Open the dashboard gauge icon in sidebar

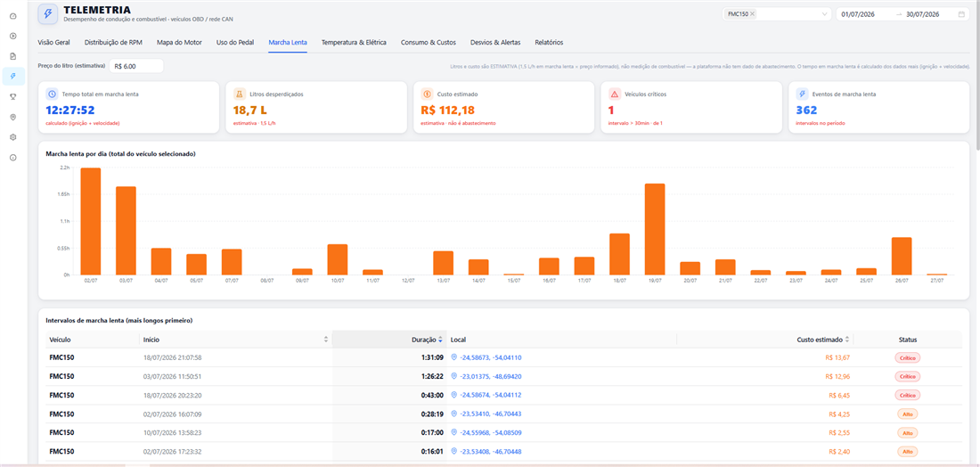(x=13, y=16)
